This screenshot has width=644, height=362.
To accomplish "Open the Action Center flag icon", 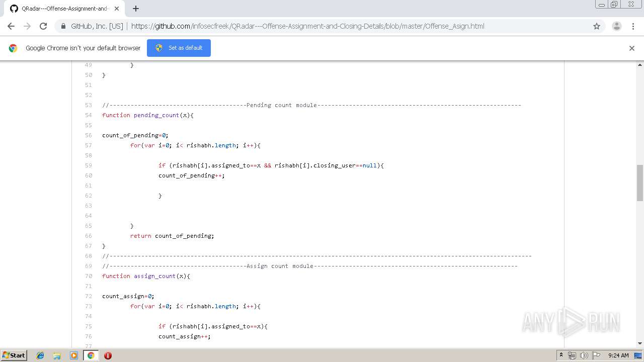I will pyautogui.click(x=596, y=355).
